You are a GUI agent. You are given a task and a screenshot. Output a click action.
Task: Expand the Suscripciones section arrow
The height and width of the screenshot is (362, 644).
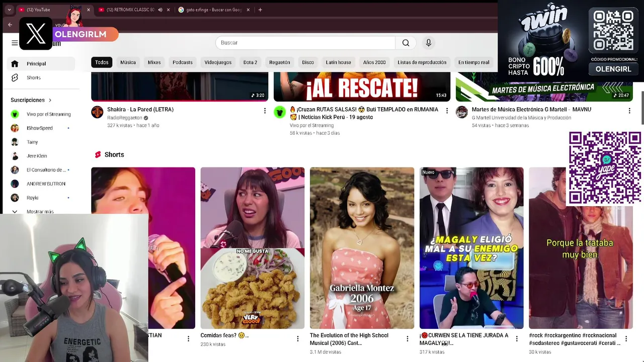pyautogui.click(x=50, y=100)
